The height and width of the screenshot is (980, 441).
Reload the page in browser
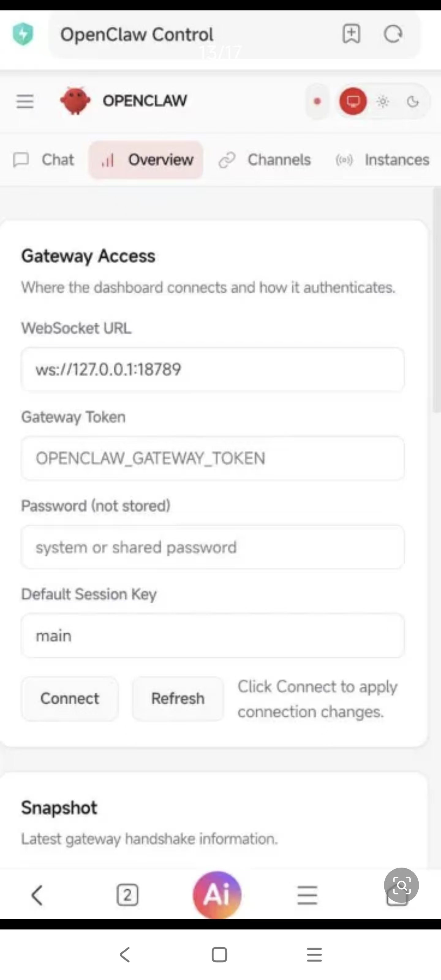pos(393,34)
